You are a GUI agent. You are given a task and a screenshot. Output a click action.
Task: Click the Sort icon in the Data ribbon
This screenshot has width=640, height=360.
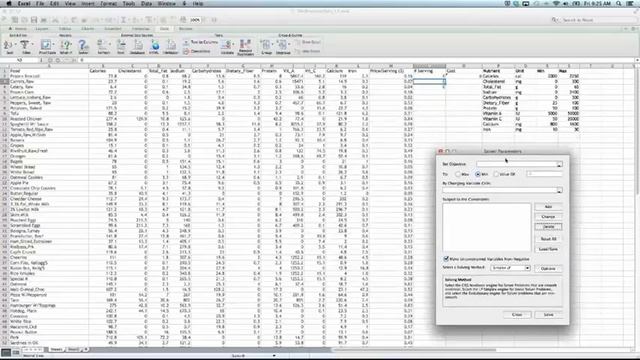(8, 45)
